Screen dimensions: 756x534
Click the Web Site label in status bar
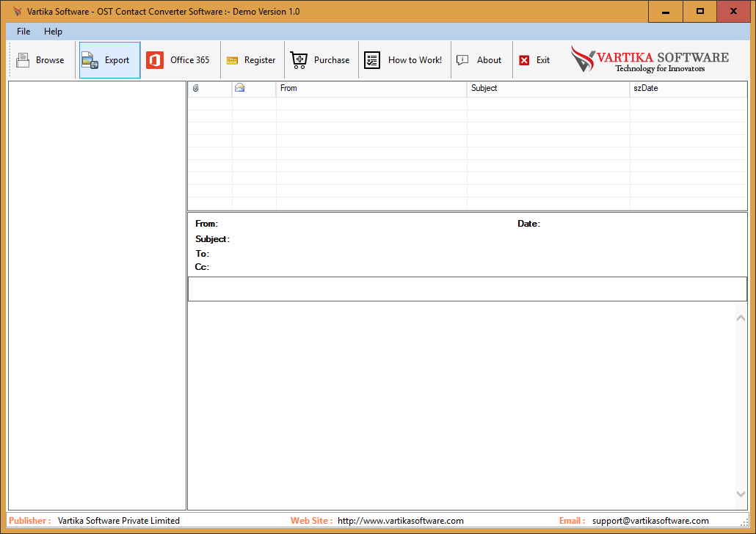(x=311, y=521)
